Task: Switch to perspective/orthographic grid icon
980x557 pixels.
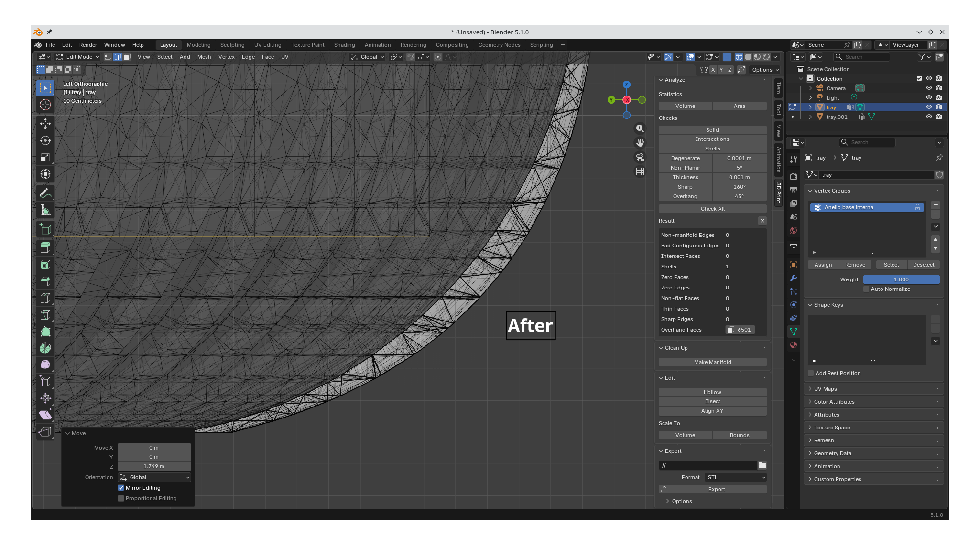Action: point(640,171)
